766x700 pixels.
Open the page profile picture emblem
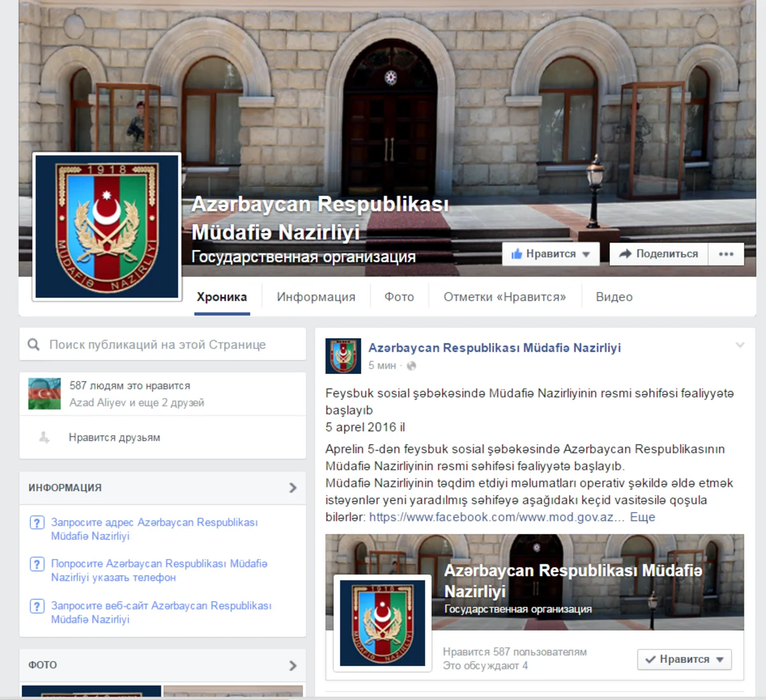[107, 227]
